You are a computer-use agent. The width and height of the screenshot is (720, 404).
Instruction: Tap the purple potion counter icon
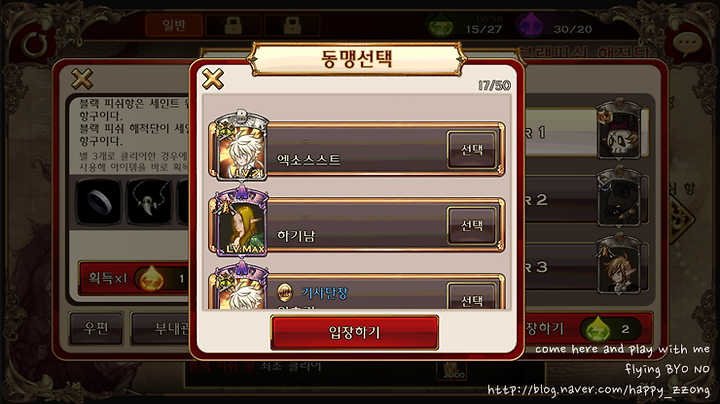point(529,25)
